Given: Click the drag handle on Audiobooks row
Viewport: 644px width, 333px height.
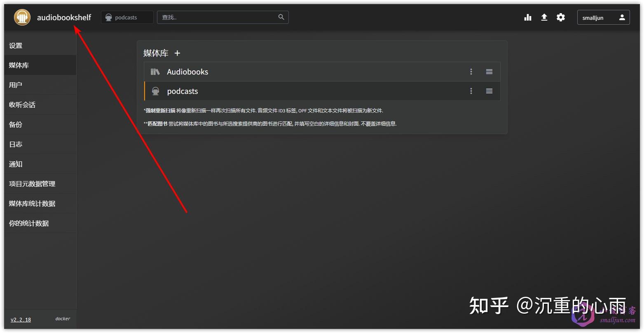Looking at the screenshot, I should (x=489, y=71).
